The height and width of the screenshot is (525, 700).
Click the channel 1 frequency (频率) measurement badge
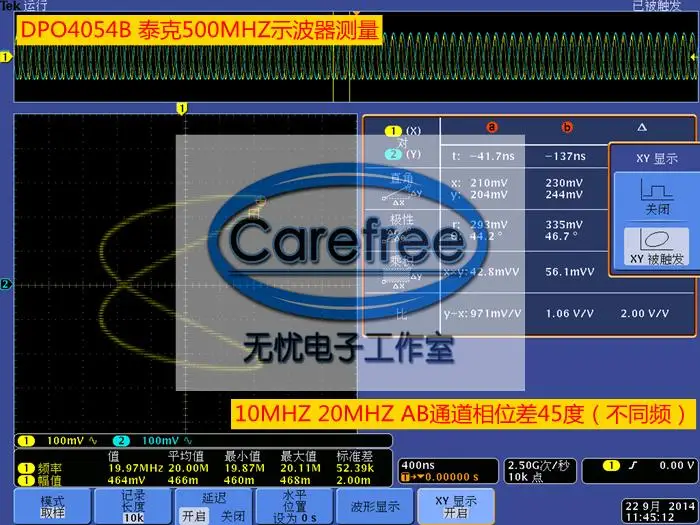(x=26, y=468)
